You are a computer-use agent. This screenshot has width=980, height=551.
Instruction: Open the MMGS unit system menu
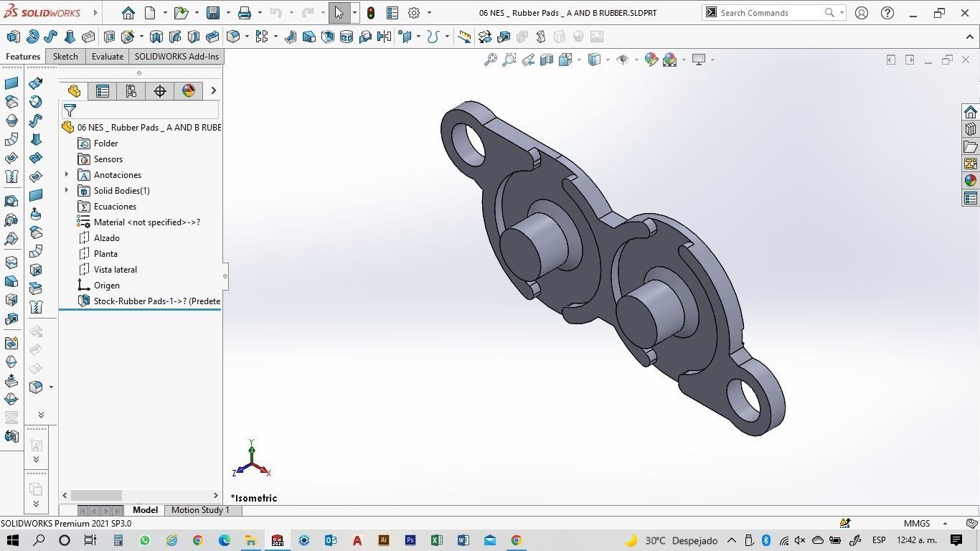tap(925, 523)
